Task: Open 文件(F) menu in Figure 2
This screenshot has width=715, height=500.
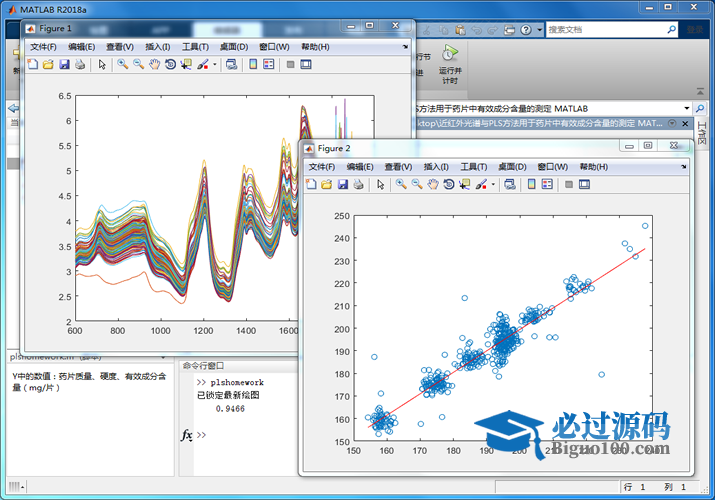Action: click(322, 167)
